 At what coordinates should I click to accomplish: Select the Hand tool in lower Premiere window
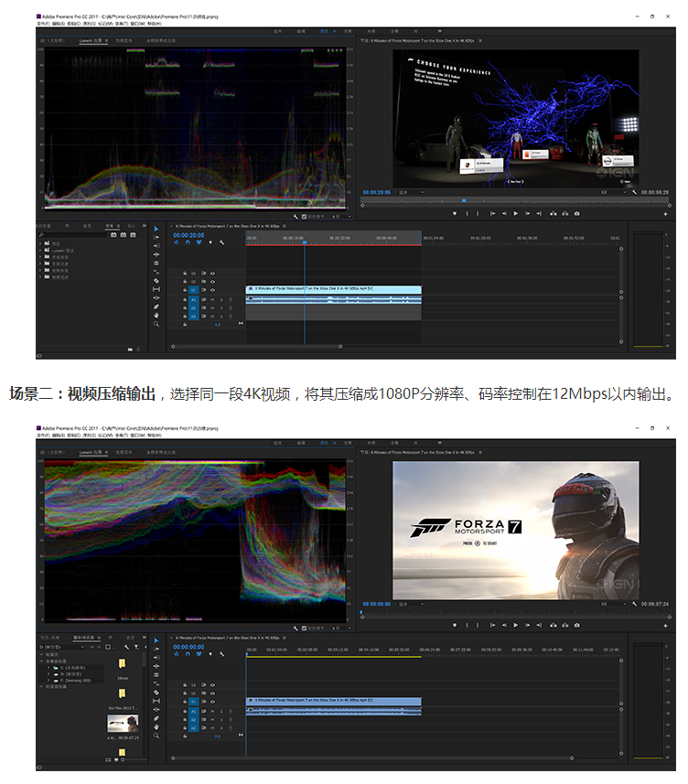[x=156, y=727]
